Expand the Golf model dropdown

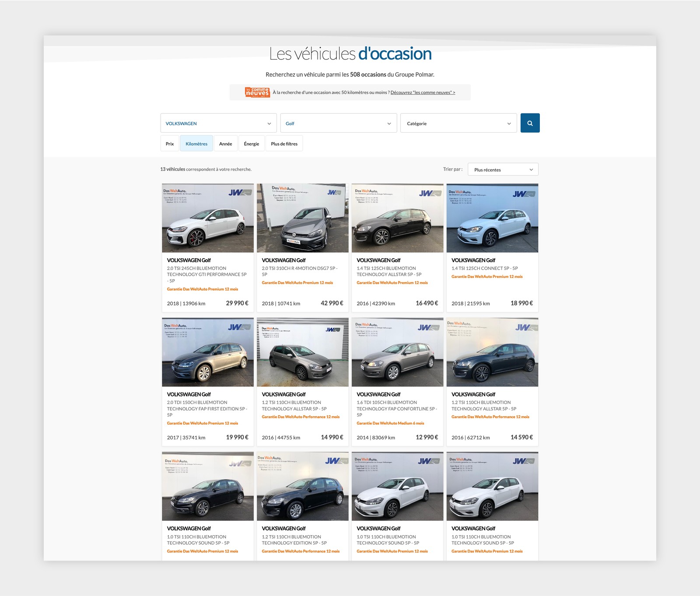point(338,123)
